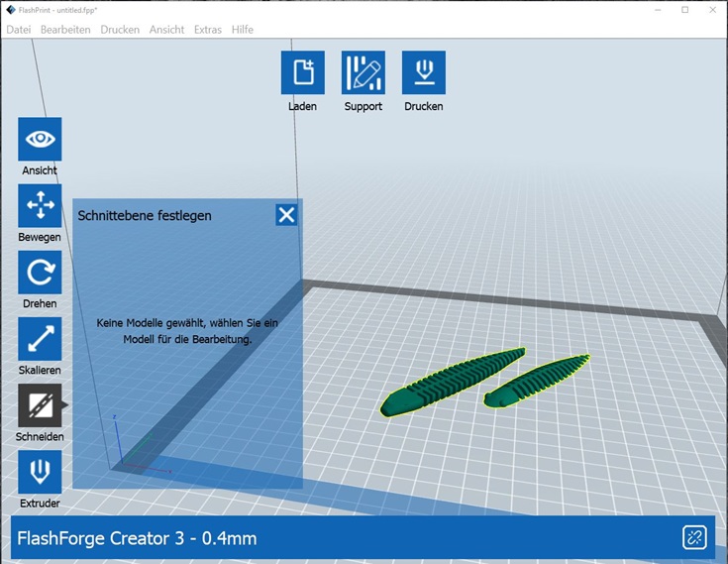
Task: Open the Laden (load file) tool
Action: (303, 72)
